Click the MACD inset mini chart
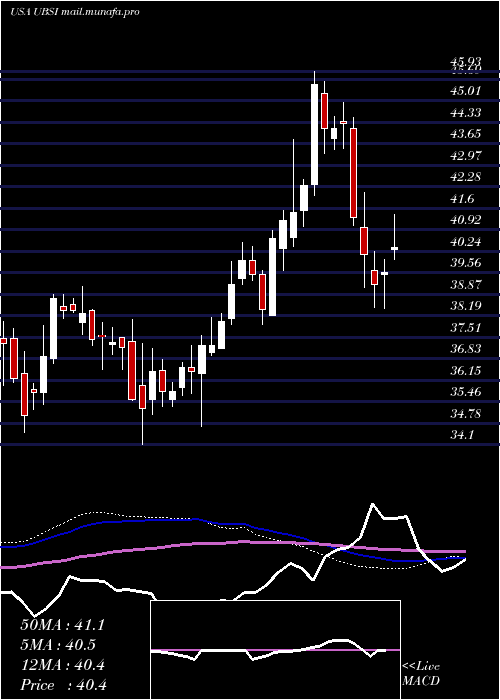This screenshot has height=700, width=500. tap(275, 650)
